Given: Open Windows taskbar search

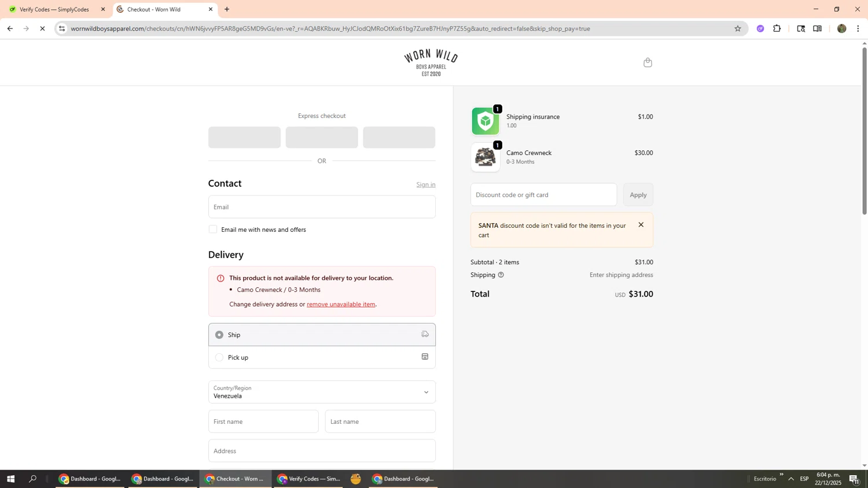Looking at the screenshot, I should (x=32, y=479).
